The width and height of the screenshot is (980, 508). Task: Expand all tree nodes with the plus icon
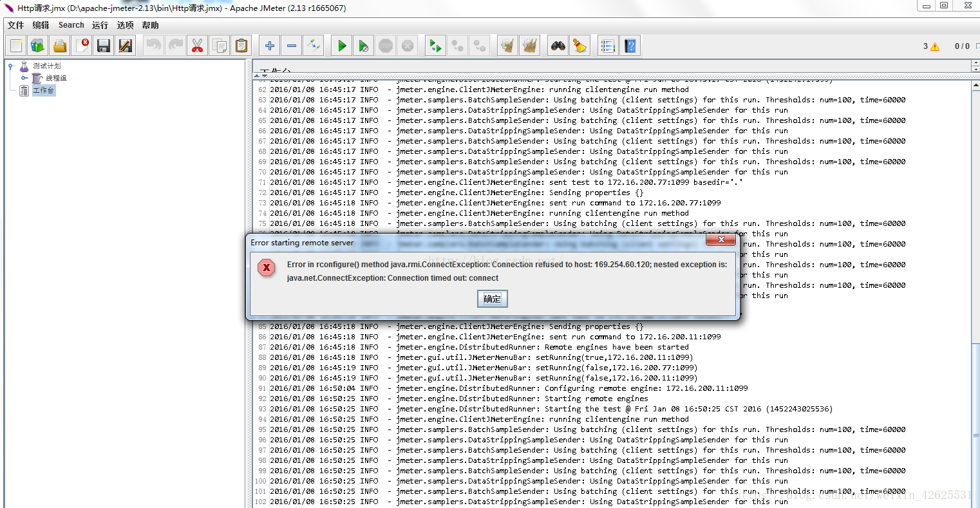coord(270,46)
